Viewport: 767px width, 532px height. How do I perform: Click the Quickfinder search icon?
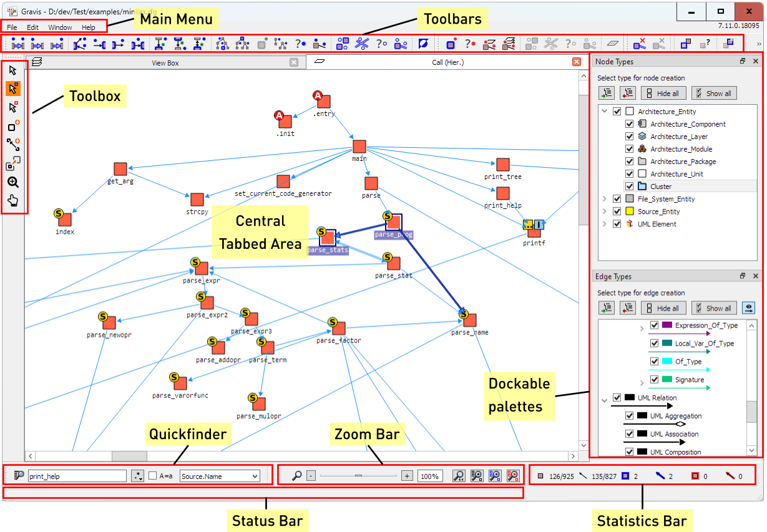pos(19,476)
